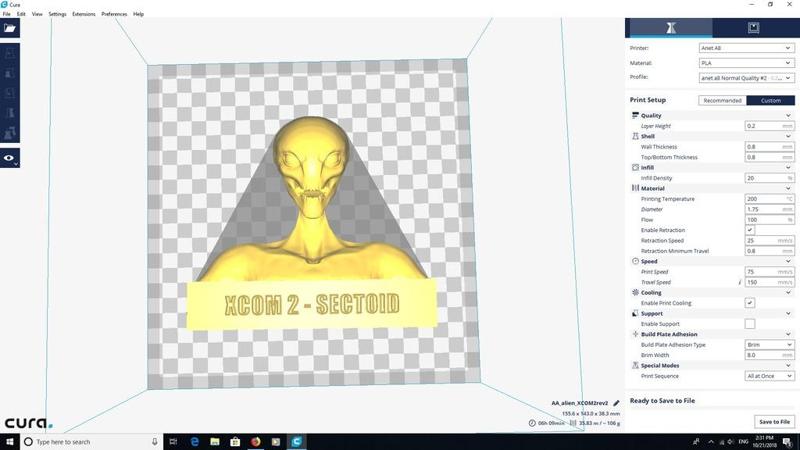The height and width of the screenshot is (450, 800).
Task: Launch Microsoft Edge from the taskbar
Action: point(194,442)
